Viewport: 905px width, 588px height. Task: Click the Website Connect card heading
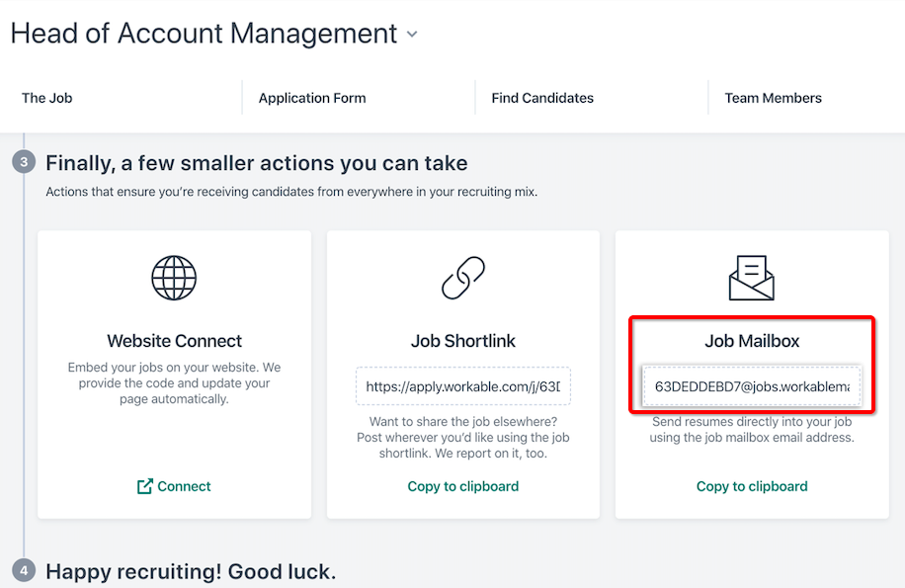tap(174, 341)
